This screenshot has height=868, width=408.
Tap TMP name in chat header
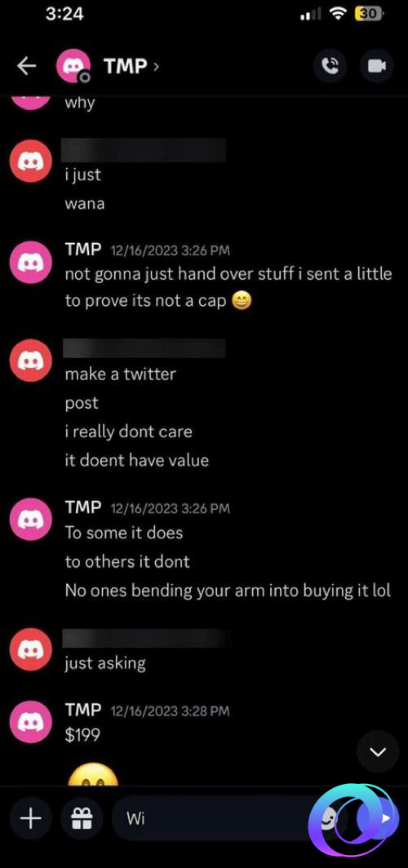coord(125,66)
